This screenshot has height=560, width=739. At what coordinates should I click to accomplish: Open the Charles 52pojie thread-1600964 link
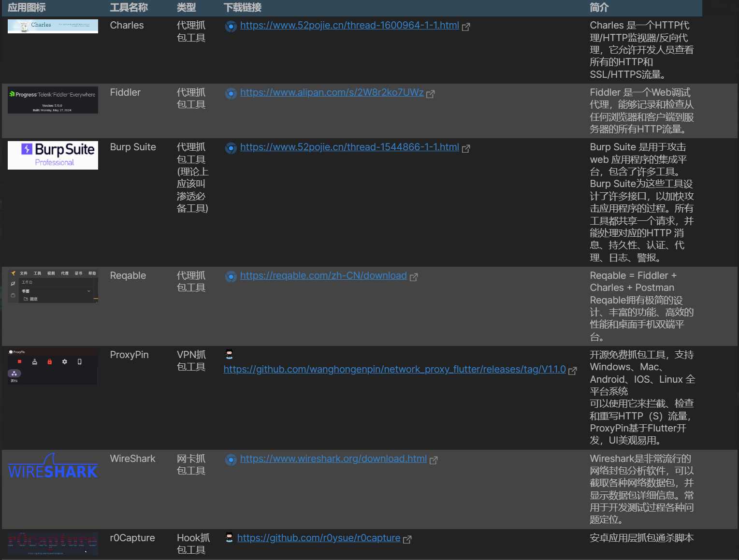pos(349,26)
